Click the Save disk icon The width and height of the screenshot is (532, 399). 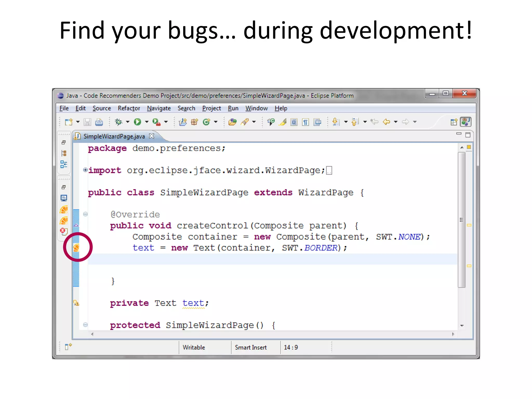pyautogui.click(x=87, y=122)
